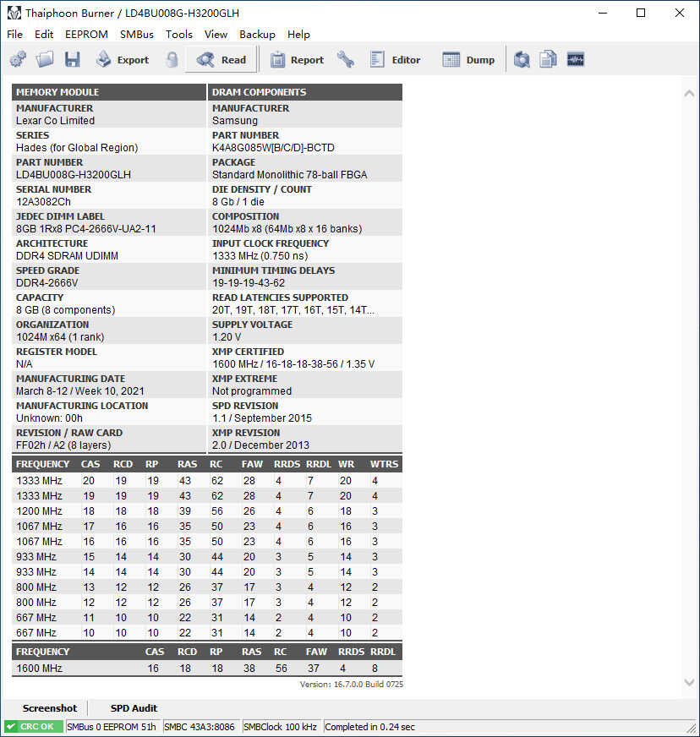
Task: Click the K4A8G085W[B/C/D]-BCTD part number
Action: click(273, 148)
